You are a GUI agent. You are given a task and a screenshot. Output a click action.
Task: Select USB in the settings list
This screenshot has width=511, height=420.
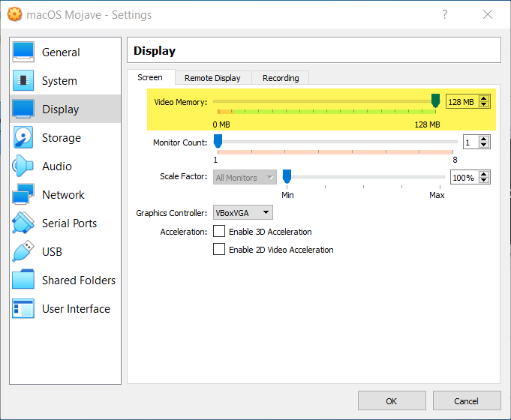coord(65,251)
